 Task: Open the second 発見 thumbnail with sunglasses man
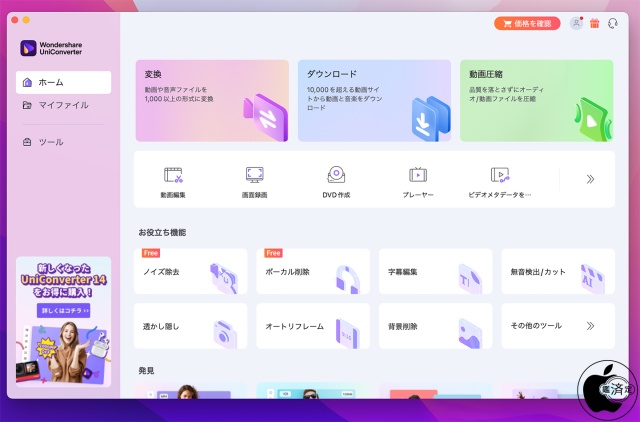[x=313, y=391]
